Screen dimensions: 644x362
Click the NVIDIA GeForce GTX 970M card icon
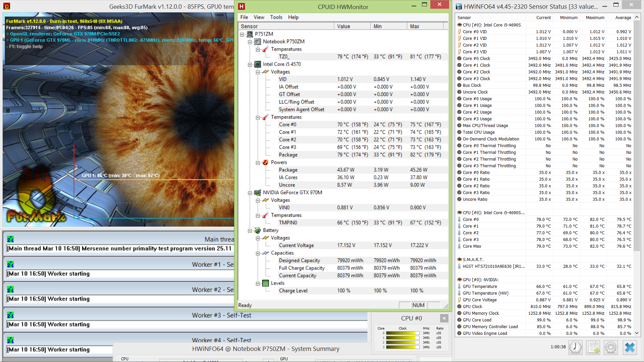tap(258, 192)
